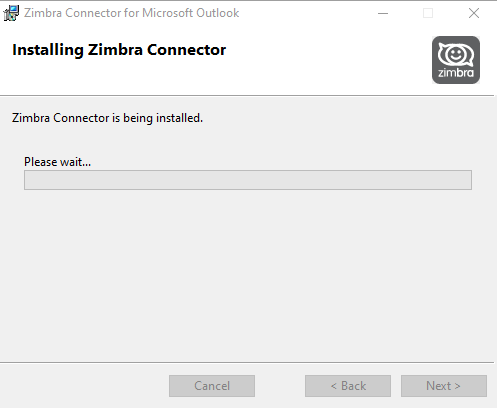Cancel the Zimbra Connector installation
The height and width of the screenshot is (408, 497).
(x=212, y=386)
